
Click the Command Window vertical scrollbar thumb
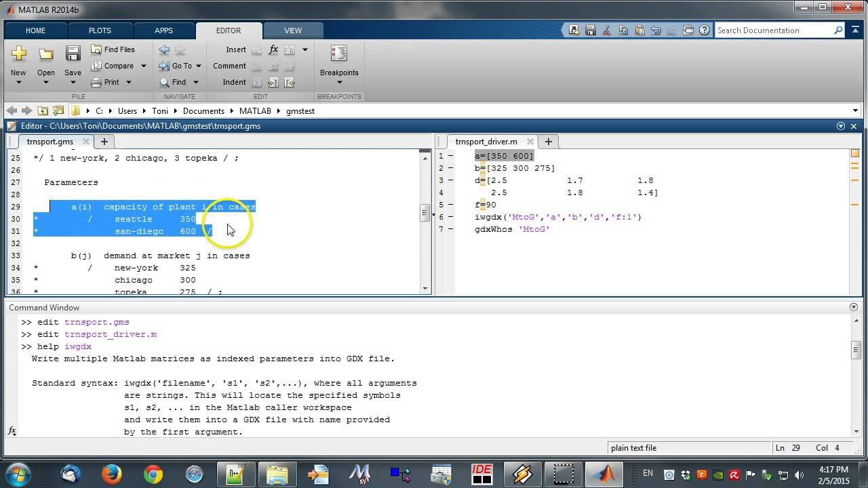[856, 350]
